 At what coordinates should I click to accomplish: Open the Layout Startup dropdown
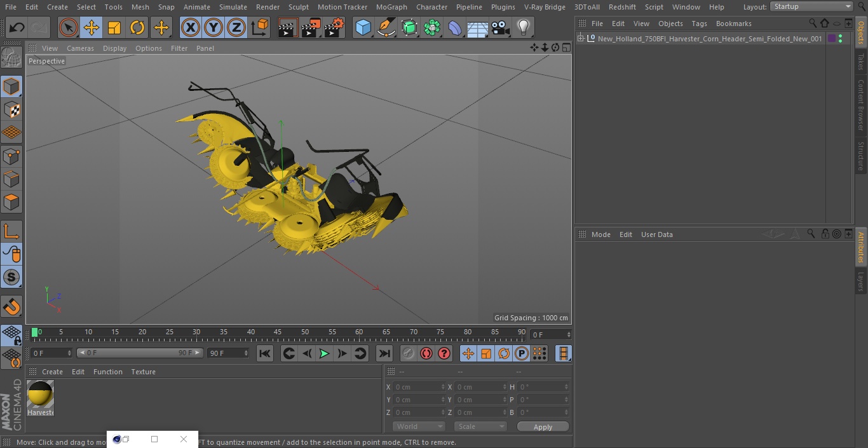pyautogui.click(x=811, y=6)
